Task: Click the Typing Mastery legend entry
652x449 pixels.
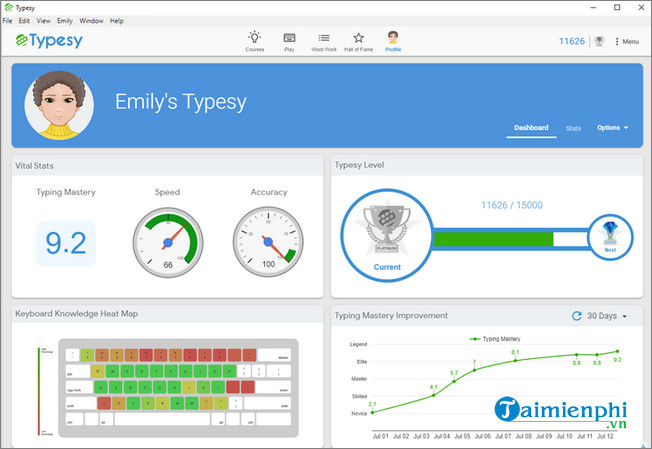Action: 495,339
